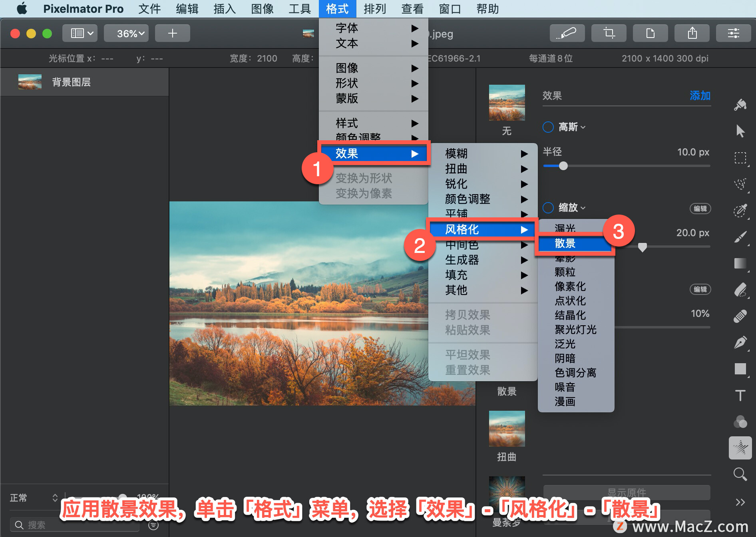Choose 像素化 from the stylize list
This screenshot has width=756, height=537.
(576, 286)
